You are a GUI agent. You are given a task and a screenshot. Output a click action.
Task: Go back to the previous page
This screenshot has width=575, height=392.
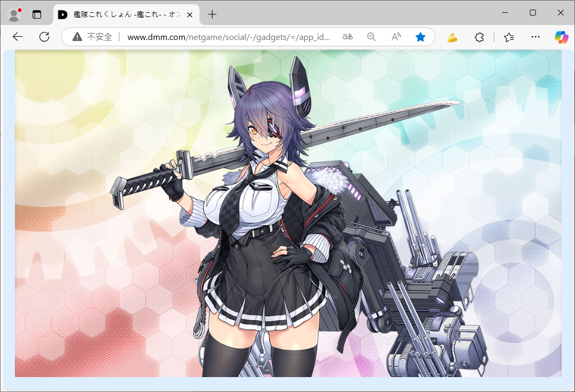(18, 37)
